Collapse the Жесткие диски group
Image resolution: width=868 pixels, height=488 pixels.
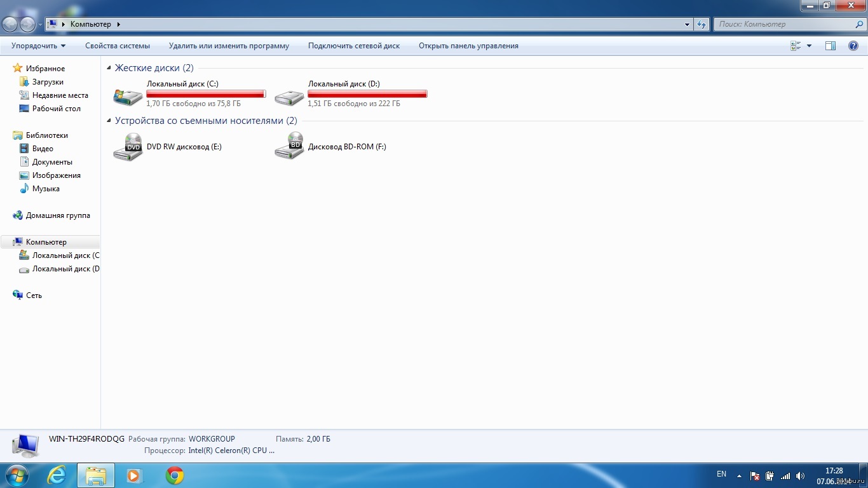coord(109,68)
